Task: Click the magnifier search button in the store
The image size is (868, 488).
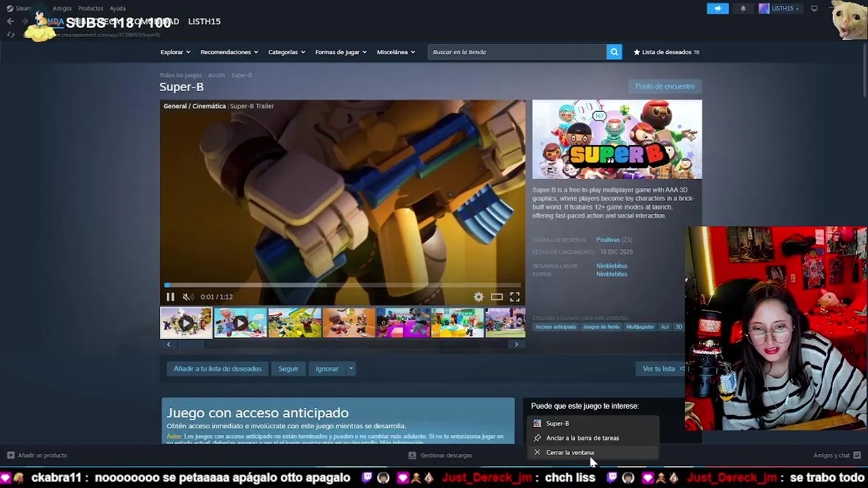Action: tap(614, 52)
